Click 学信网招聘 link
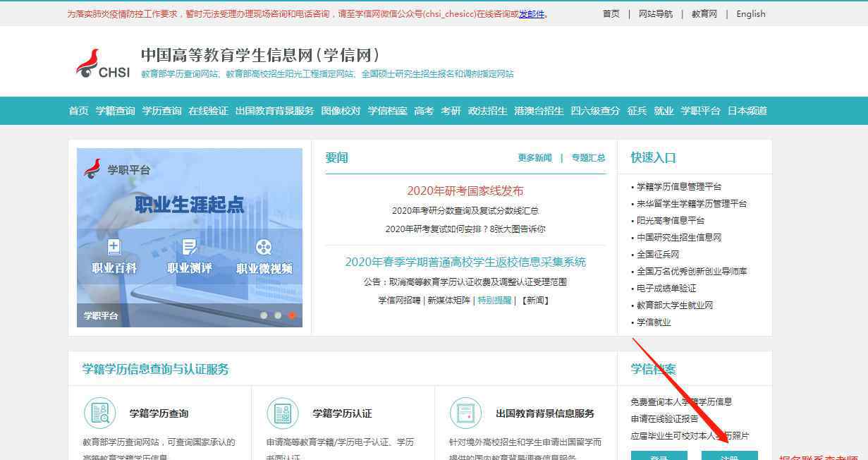Viewport: 868px width, 460px height. coord(399,301)
